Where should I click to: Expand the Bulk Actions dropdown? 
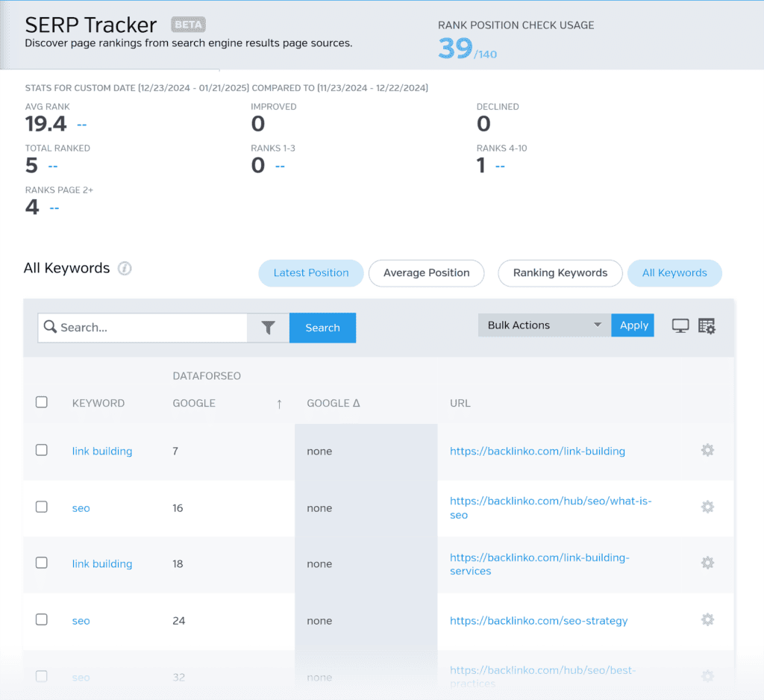[544, 325]
